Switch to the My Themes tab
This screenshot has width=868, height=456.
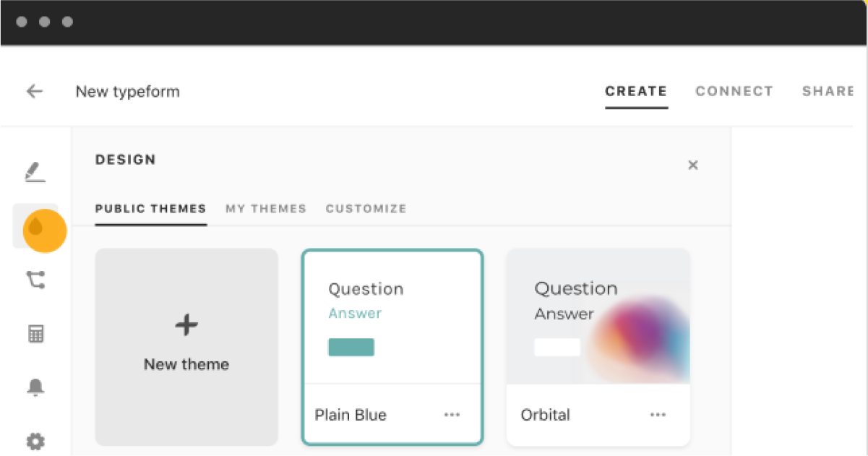click(x=266, y=209)
